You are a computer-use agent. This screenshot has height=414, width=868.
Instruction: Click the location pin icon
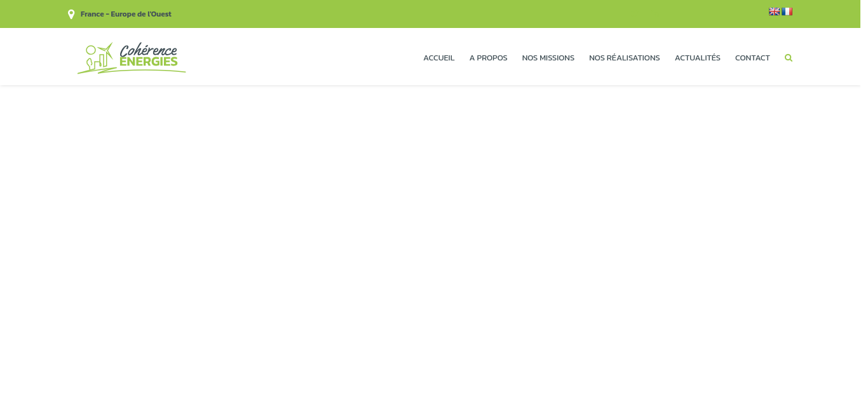tap(71, 14)
